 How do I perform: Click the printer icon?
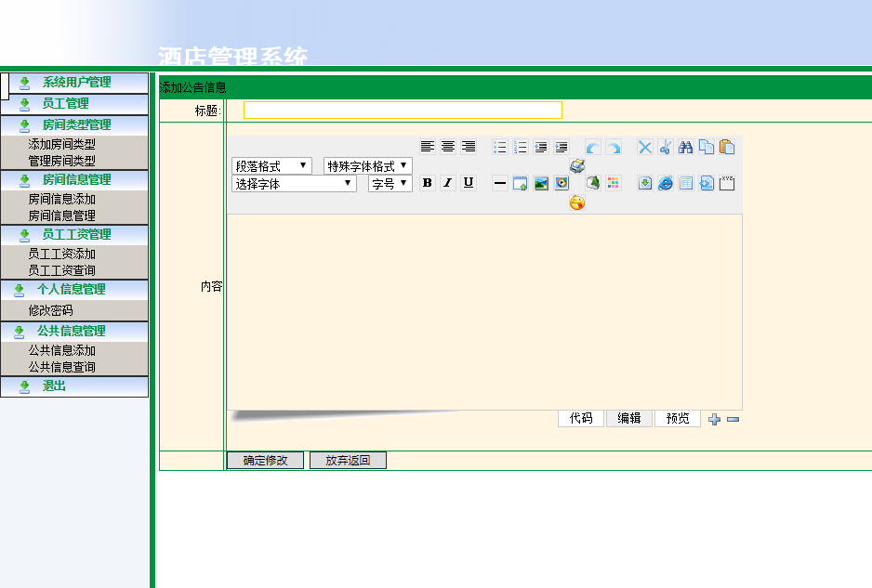577,165
